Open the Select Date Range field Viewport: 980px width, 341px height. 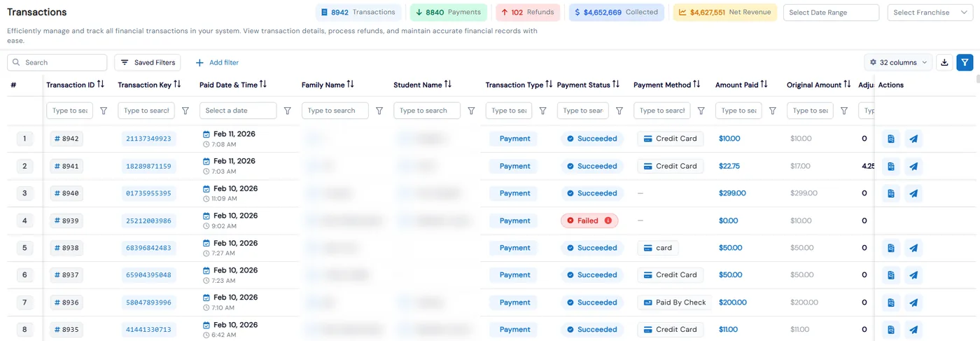tap(831, 12)
